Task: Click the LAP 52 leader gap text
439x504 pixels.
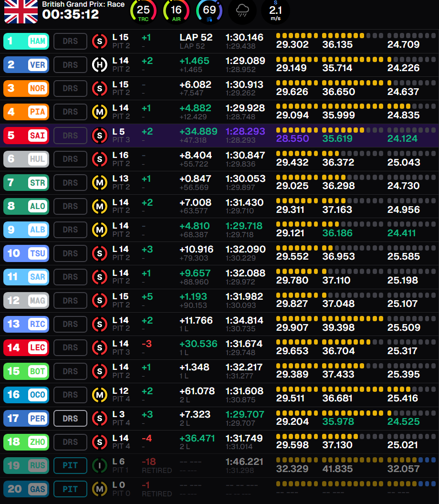Action: coord(196,37)
